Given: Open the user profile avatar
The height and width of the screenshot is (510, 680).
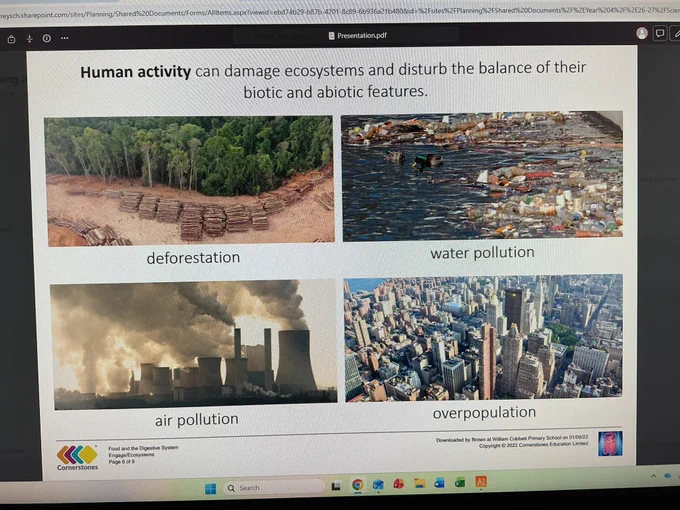Looking at the screenshot, I should 642,33.
